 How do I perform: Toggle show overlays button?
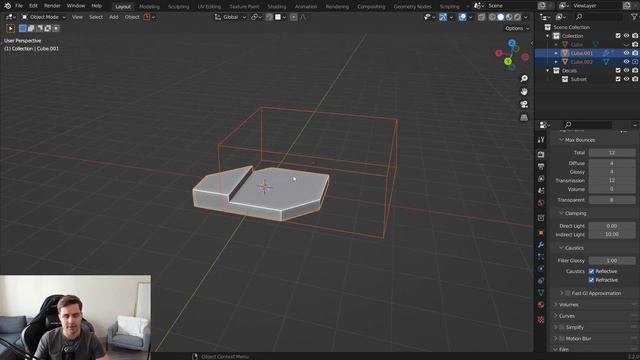point(462,17)
